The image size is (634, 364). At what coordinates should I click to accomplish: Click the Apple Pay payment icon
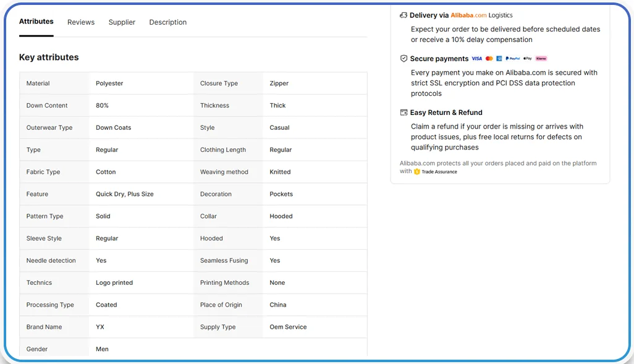point(528,59)
